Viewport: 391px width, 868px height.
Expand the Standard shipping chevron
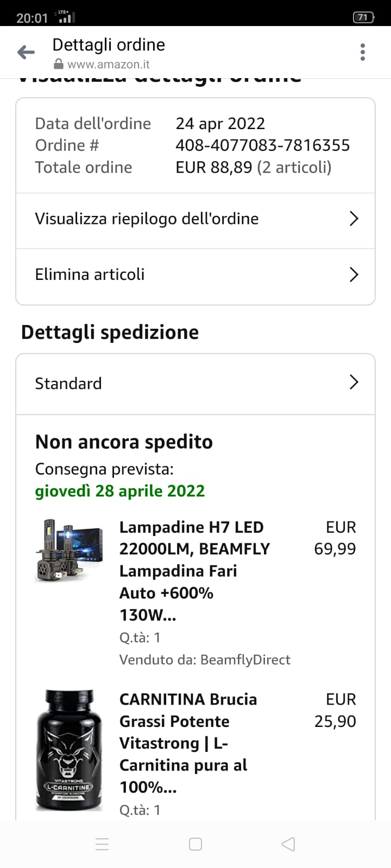(x=354, y=382)
